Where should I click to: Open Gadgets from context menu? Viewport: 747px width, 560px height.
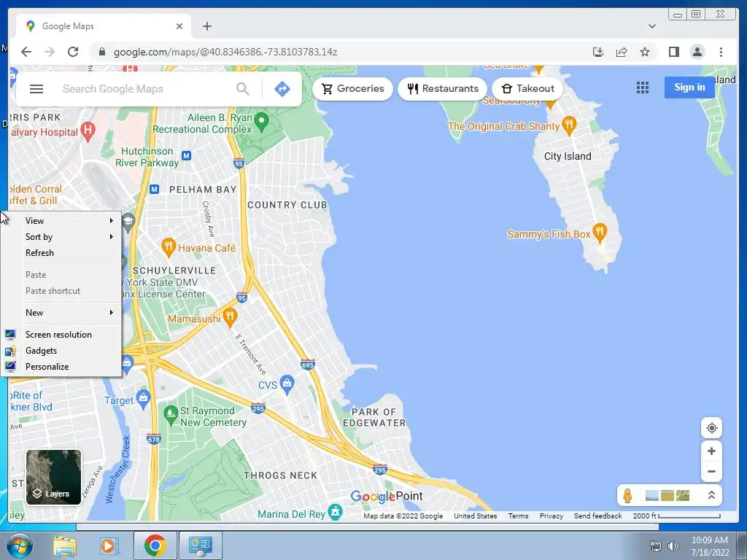point(62,351)
